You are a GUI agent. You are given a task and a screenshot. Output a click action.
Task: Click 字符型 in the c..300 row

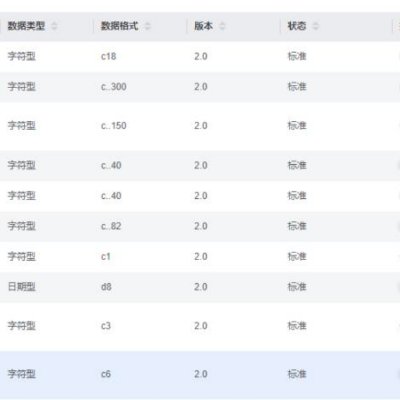coord(22,87)
